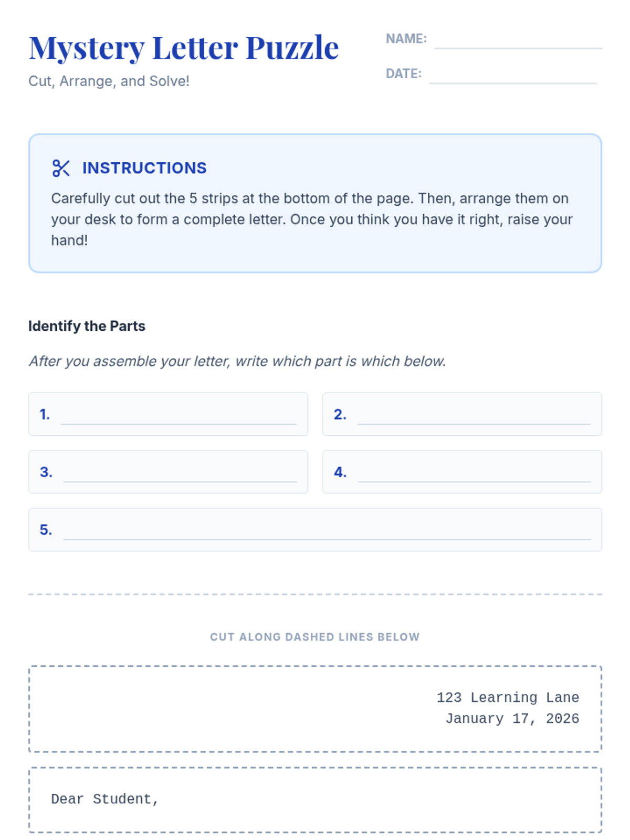Click the '123 Learning Lane' address line
The width and height of the screenshot is (630, 840).
[508, 698]
